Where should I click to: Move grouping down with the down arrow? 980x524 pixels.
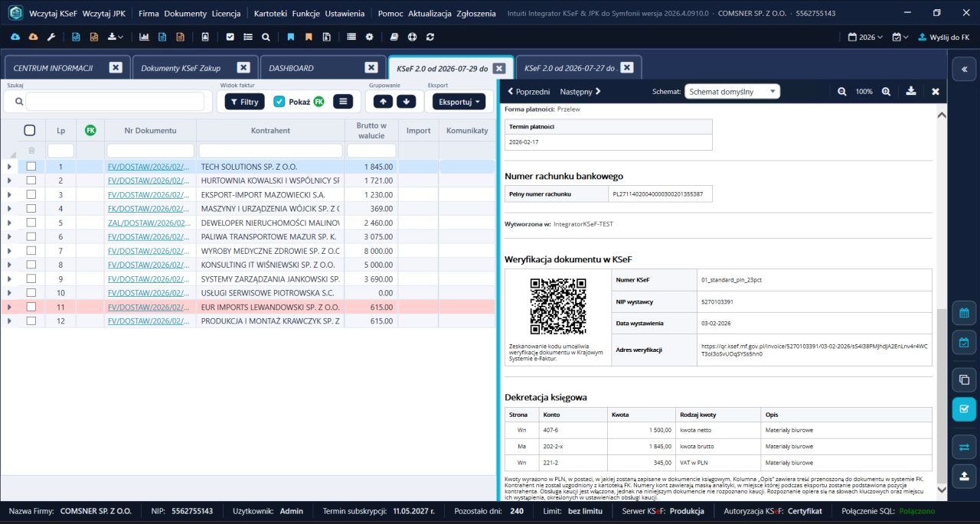[407, 101]
